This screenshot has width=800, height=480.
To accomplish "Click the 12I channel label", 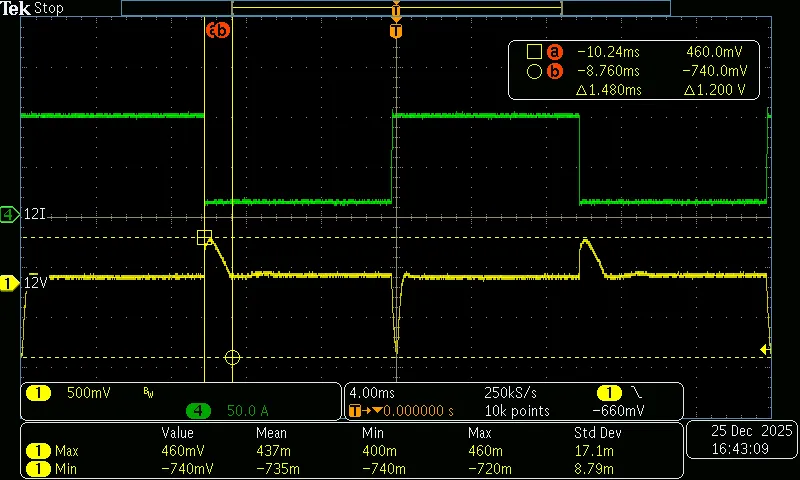I will click(x=35, y=214).
